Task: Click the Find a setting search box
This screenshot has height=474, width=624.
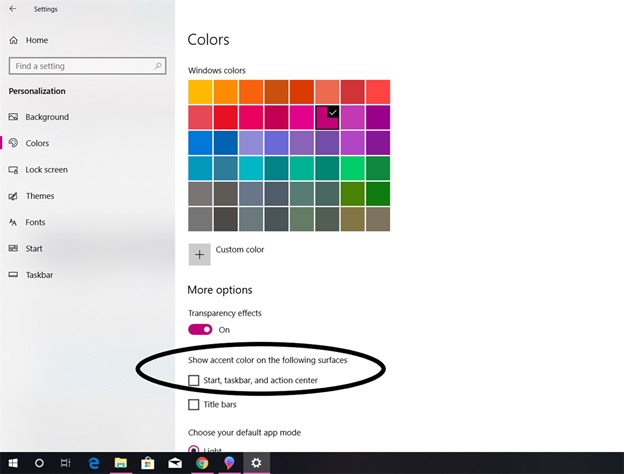Action: (x=87, y=66)
